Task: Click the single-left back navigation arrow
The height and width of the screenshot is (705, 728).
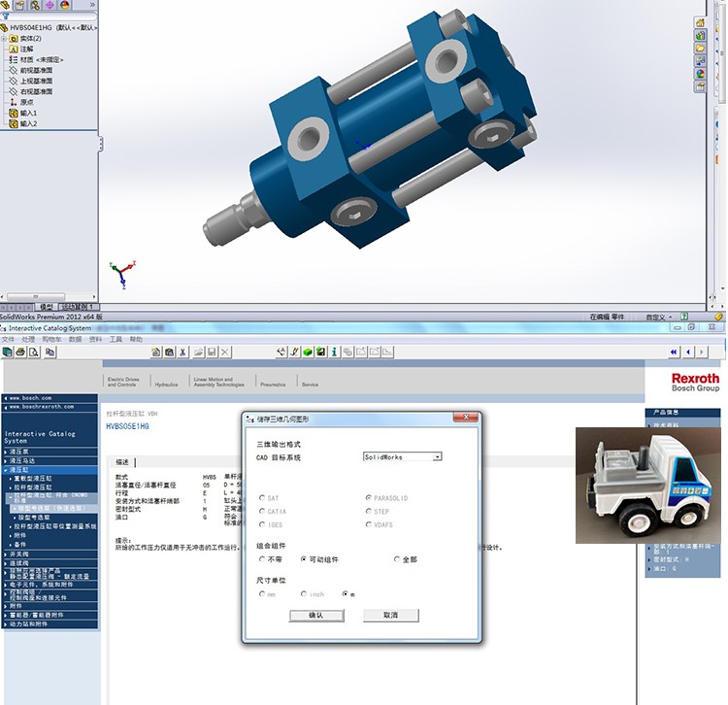Action: [687, 352]
